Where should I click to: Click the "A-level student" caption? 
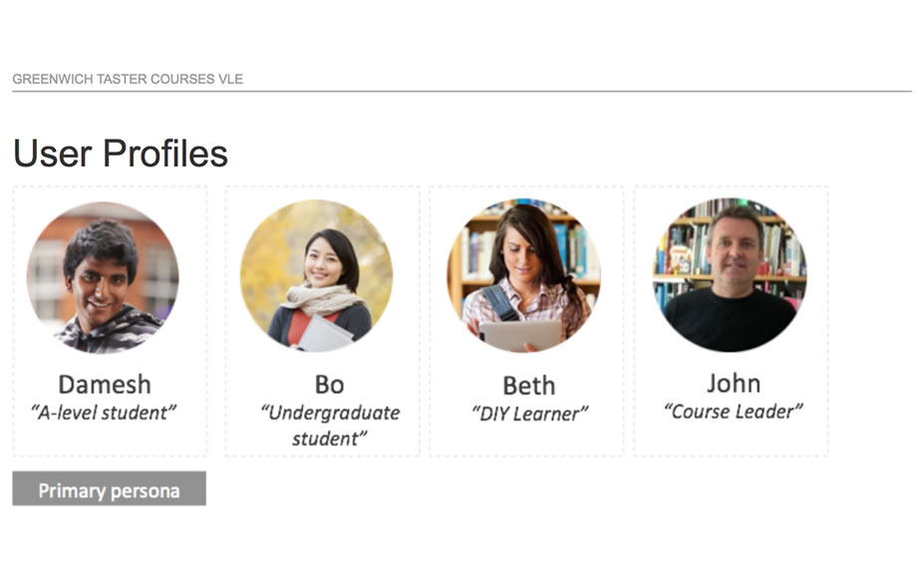point(105,411)
